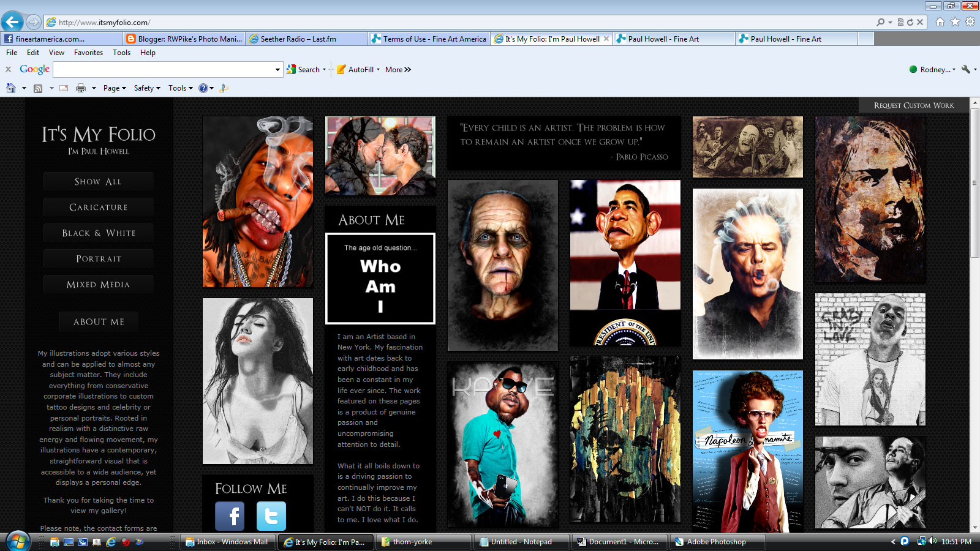Open the View menu

(x=56, y=53)
